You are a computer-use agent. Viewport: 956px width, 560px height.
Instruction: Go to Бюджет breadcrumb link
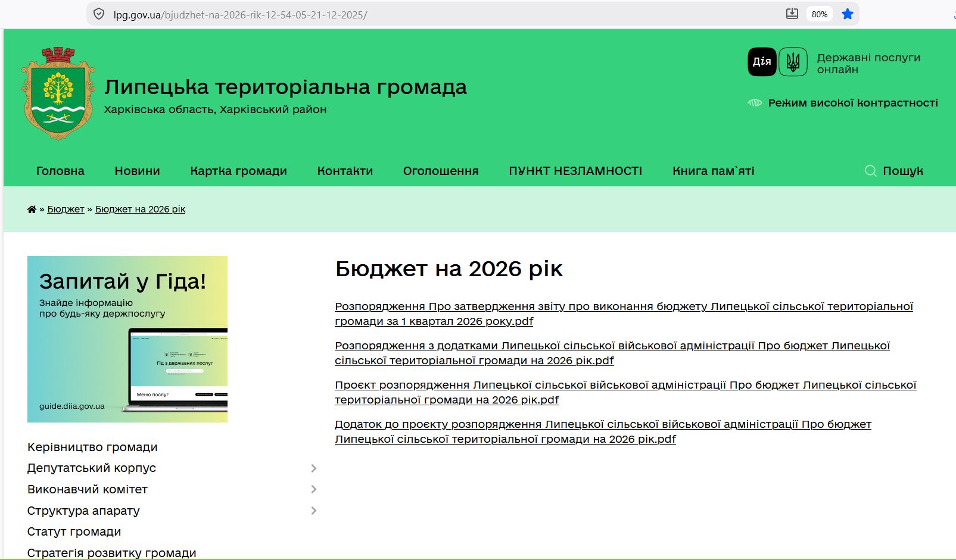[66, 209]
